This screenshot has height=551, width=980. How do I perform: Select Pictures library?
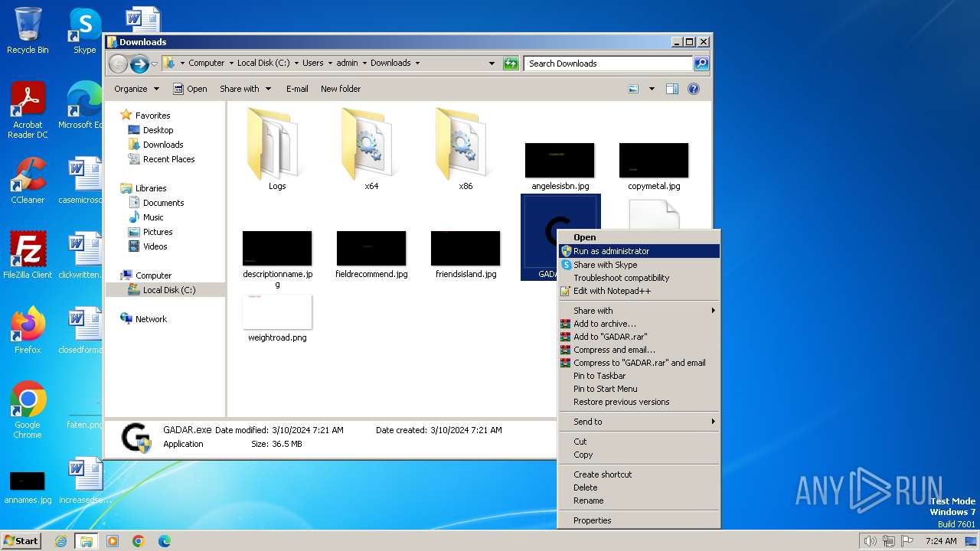158,232
